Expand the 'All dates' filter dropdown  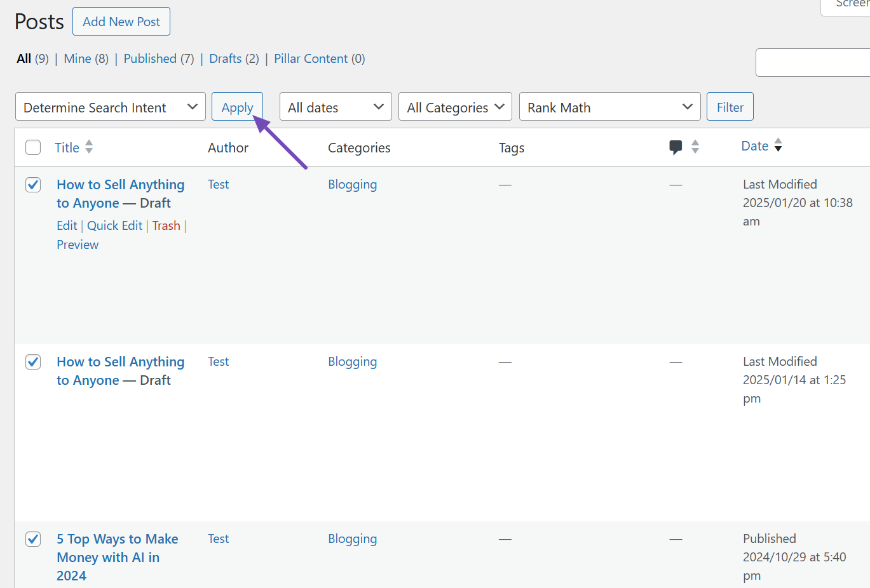point(336,107)
